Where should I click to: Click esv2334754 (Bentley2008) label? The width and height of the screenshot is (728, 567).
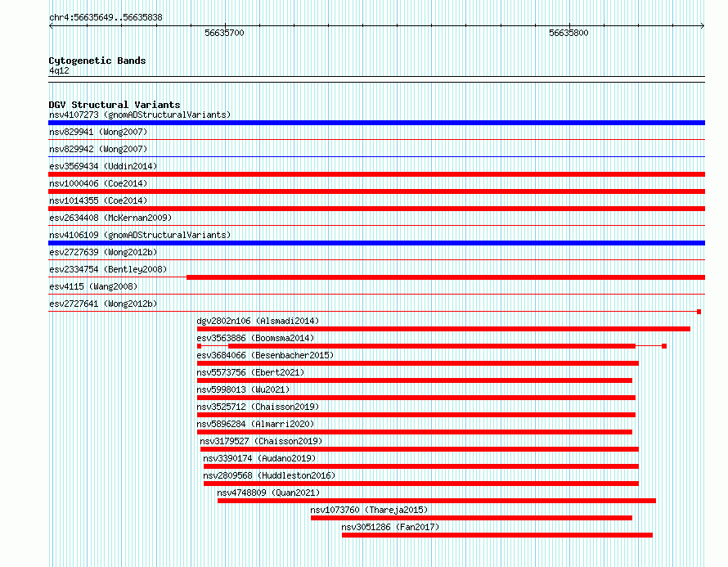tap(108, 269)
